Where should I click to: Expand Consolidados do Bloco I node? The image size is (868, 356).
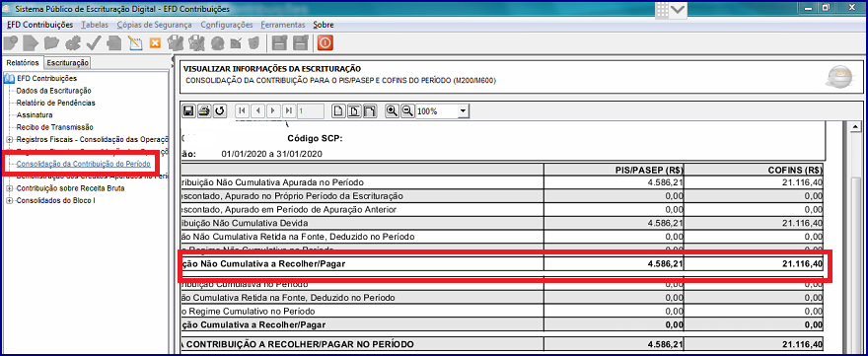point(9,200)
